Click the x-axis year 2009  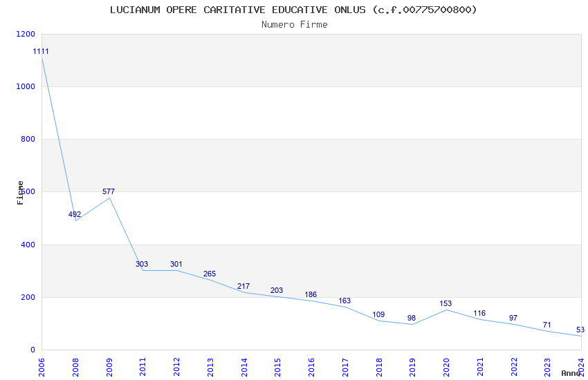tap(109, 367)
